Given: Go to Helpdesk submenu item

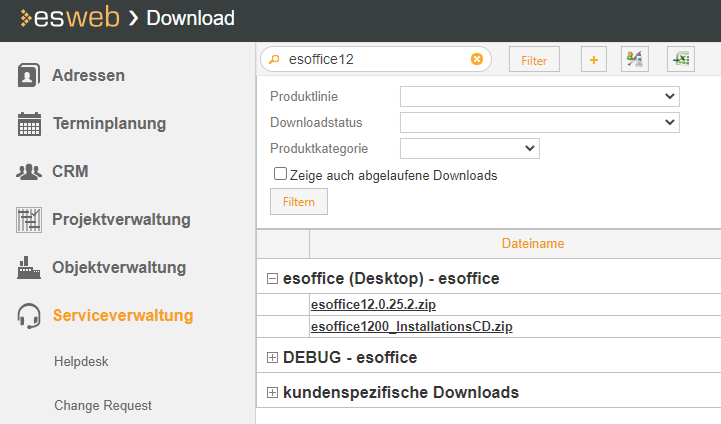Looking at the screenshot, I should 81,361.
